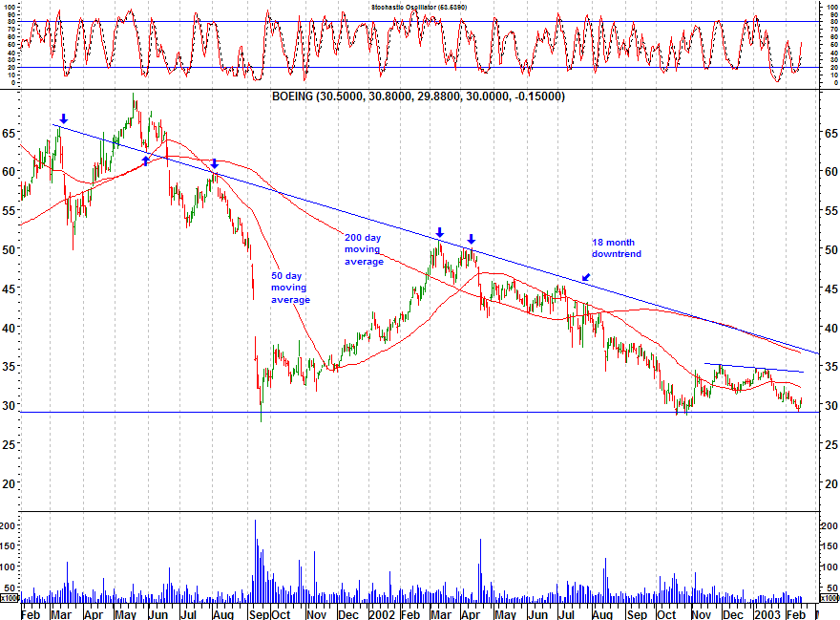This screenshot has height=620, width=840.
Task: Click the 2003 year label on the date axis
Action: [x=767, y=614]
